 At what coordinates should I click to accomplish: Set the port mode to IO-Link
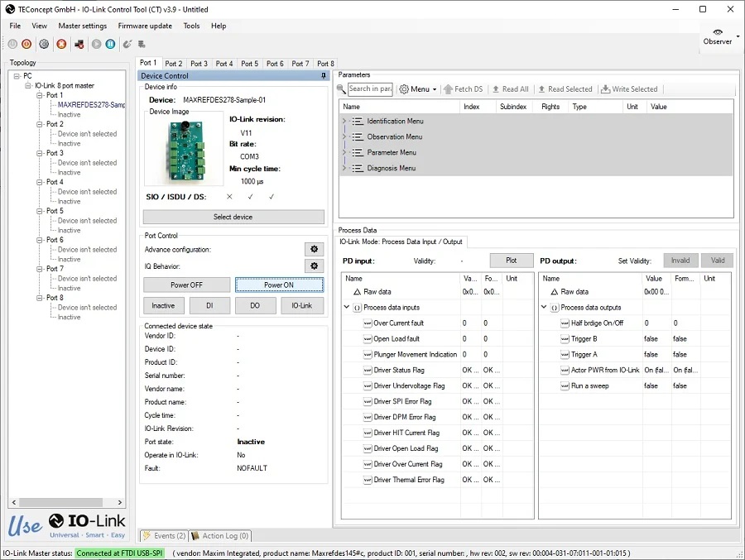pos(301,305)
